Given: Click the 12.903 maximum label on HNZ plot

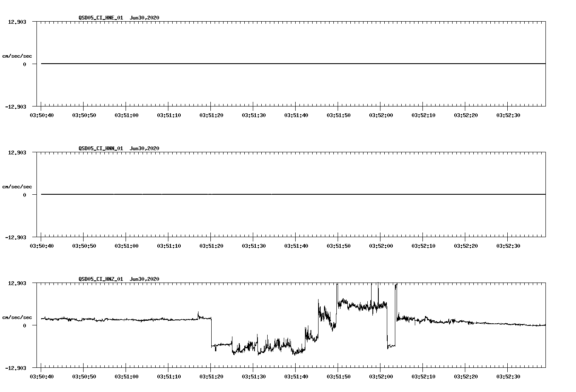Looking at the screenshot, I should tap(17, 283).
